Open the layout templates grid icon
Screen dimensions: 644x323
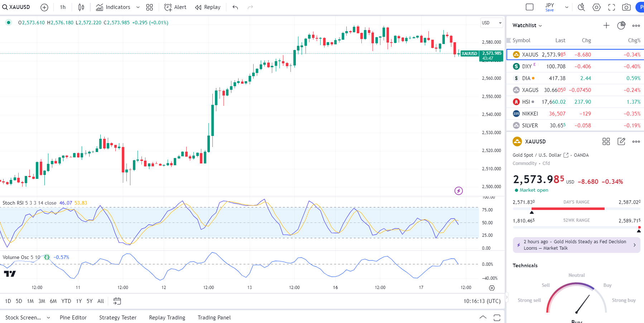pyautogui.click(x=149, y=7)
